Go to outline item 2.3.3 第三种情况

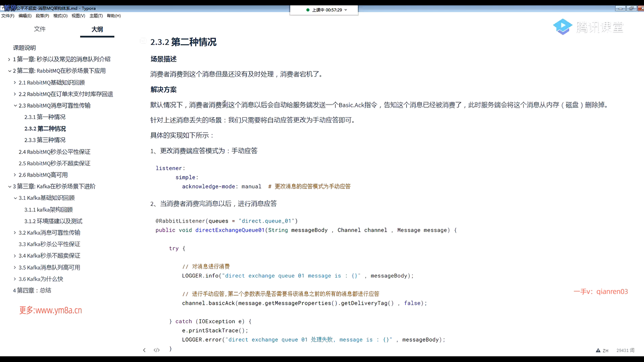pos(45,140)
